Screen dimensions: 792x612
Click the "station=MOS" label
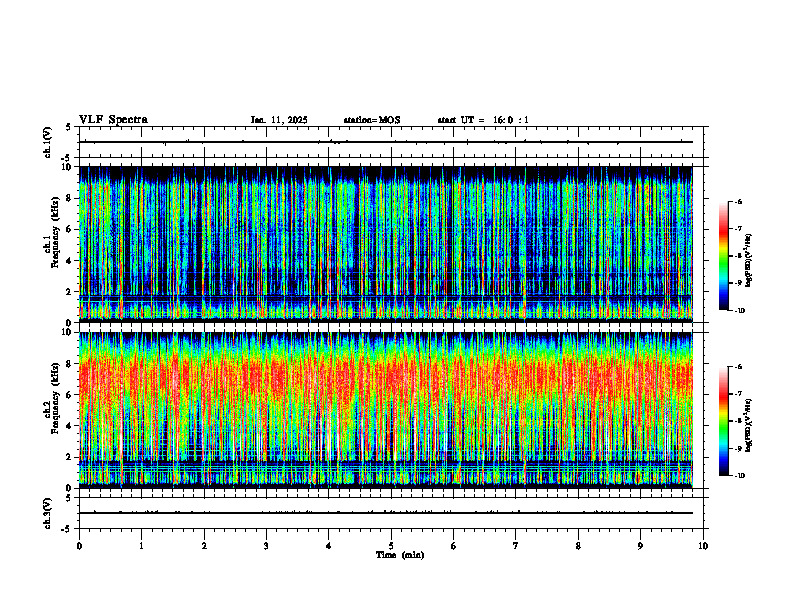click(x=372, y=120)
